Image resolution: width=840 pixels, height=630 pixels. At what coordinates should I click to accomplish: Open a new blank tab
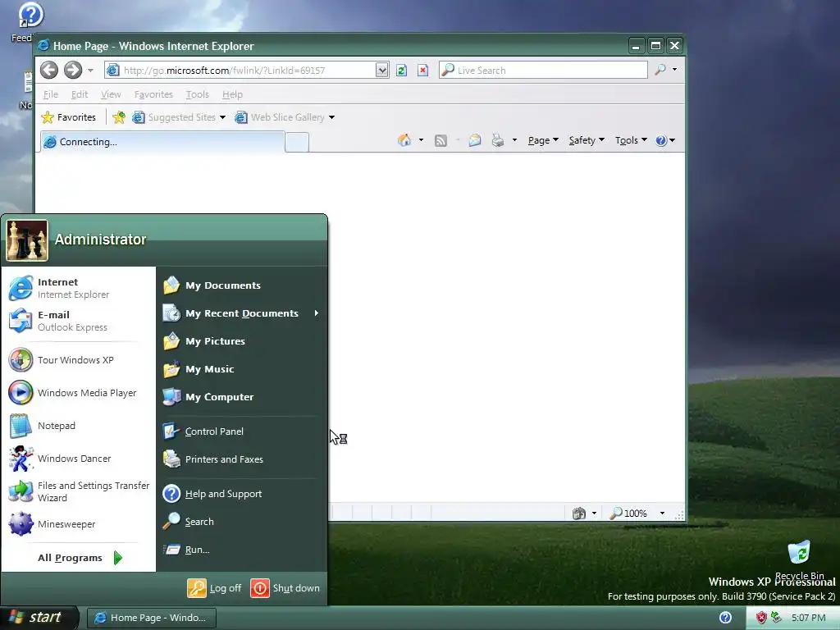tap(297, 143)
